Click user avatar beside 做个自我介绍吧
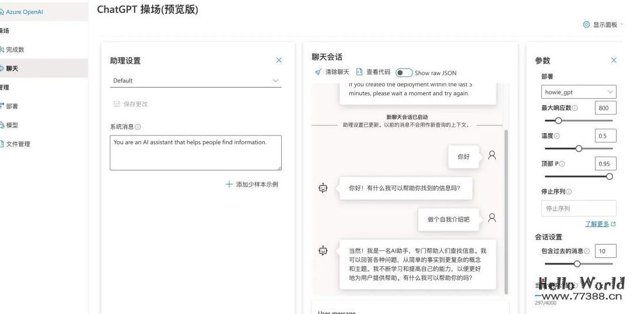 pyautogui.click(x=492, y=218)
